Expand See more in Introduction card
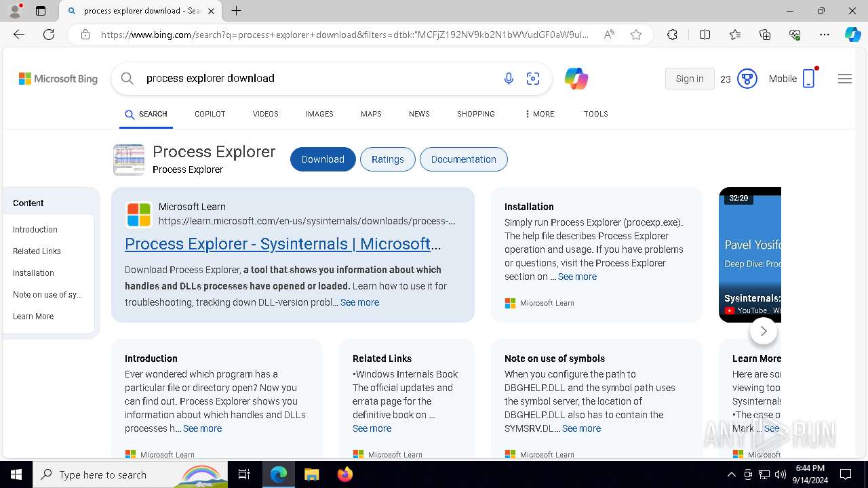This screenshot has width=868, height=488. pyautogui.click(x=202, y=428)
